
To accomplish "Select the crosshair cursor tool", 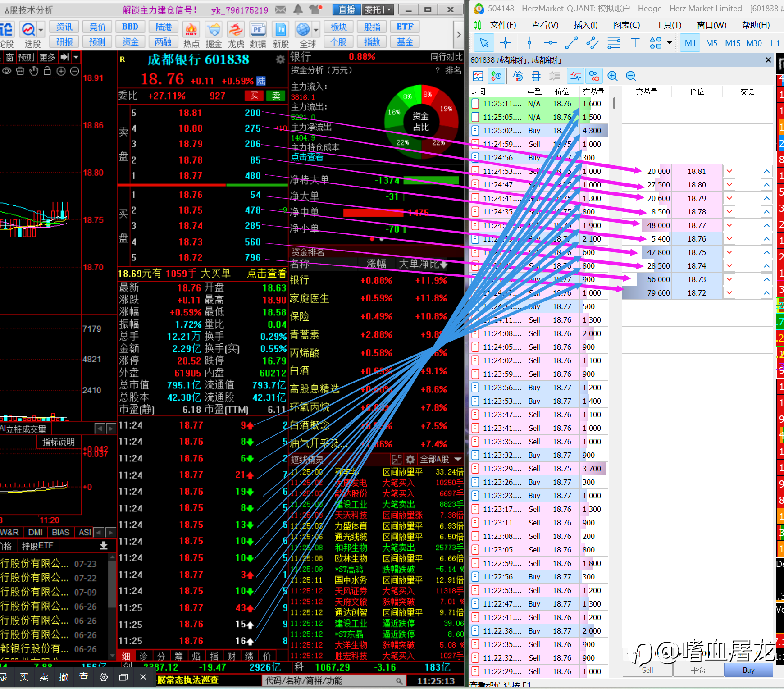I will 506,43.
